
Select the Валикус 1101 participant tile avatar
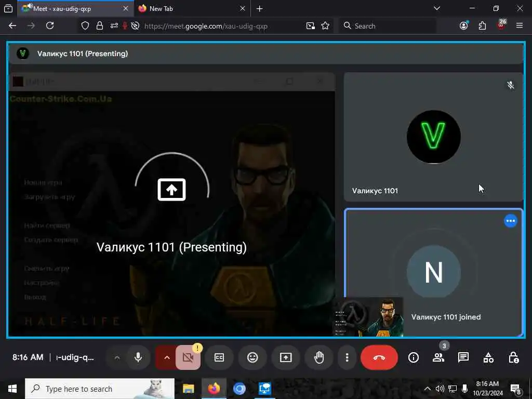(x=434, y=137)
